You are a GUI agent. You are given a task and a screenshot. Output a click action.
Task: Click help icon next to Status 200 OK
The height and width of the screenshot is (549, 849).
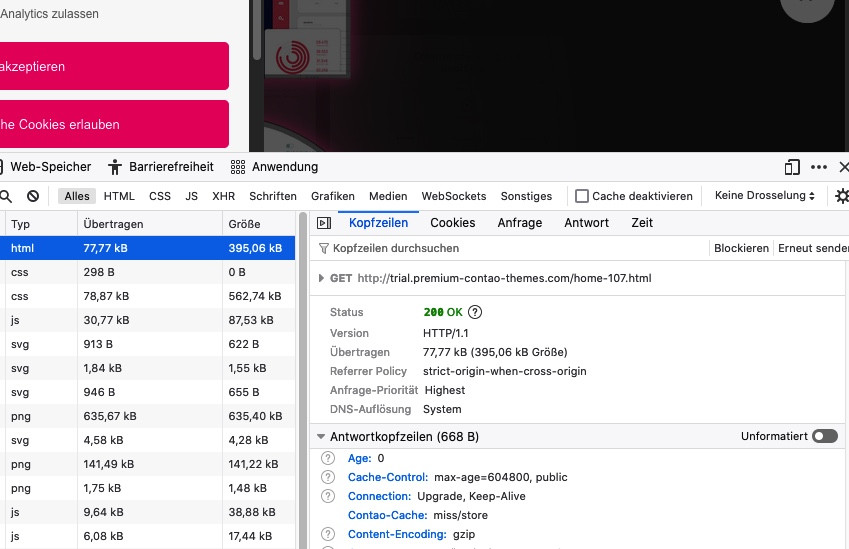[x=475, y=313]
